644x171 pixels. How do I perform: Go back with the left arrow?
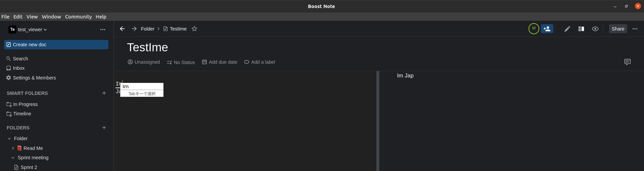[x=122, y=29]
